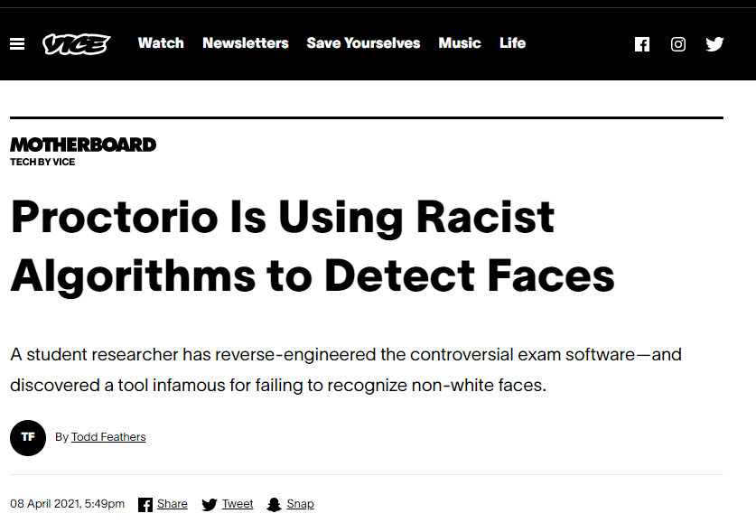Click the Share link
Screen dimensions: 756x532
click(173, 503)
